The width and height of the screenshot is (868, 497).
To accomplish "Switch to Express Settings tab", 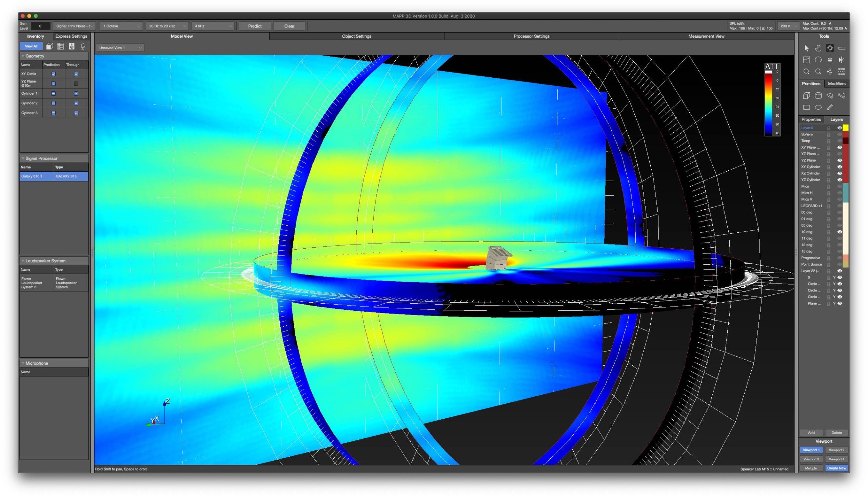I will point(71,36).
